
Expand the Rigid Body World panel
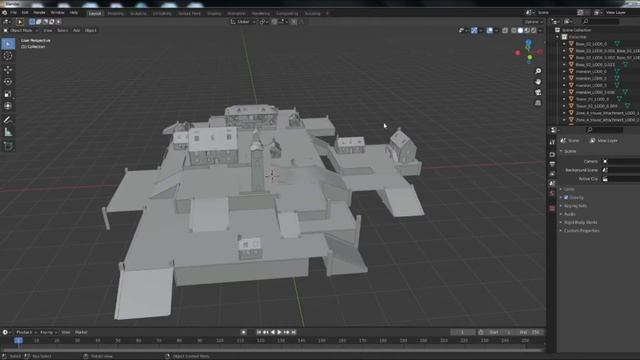tap(580, 222)
